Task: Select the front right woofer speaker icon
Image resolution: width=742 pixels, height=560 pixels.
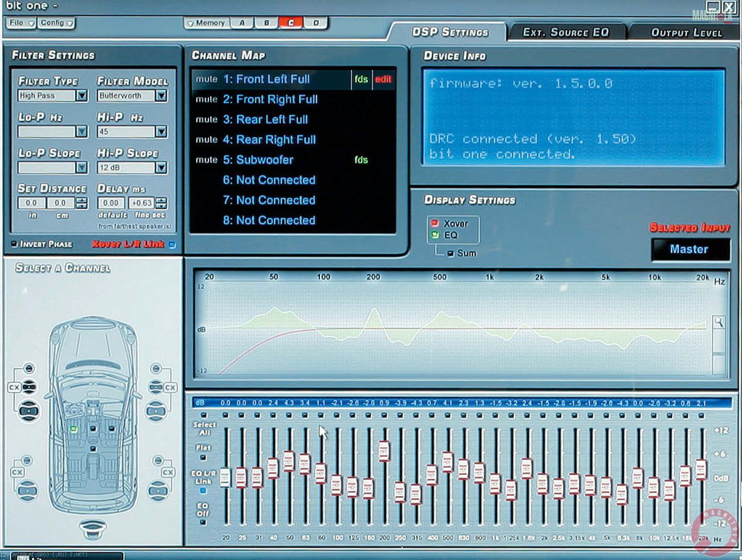Action: (x=156, y=410)
